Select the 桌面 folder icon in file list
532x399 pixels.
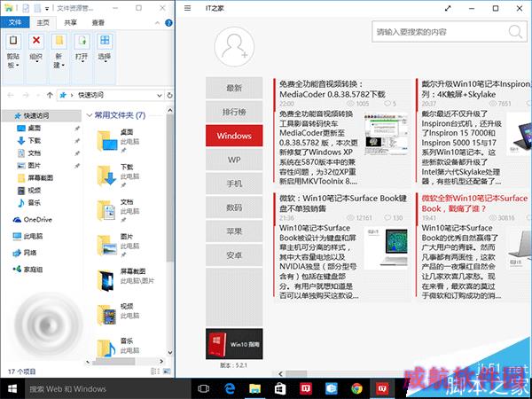107,140
